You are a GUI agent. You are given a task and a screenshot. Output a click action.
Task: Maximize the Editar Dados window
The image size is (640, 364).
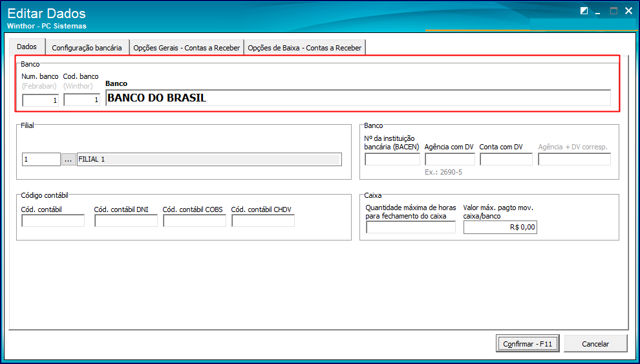tap(613, 12)
